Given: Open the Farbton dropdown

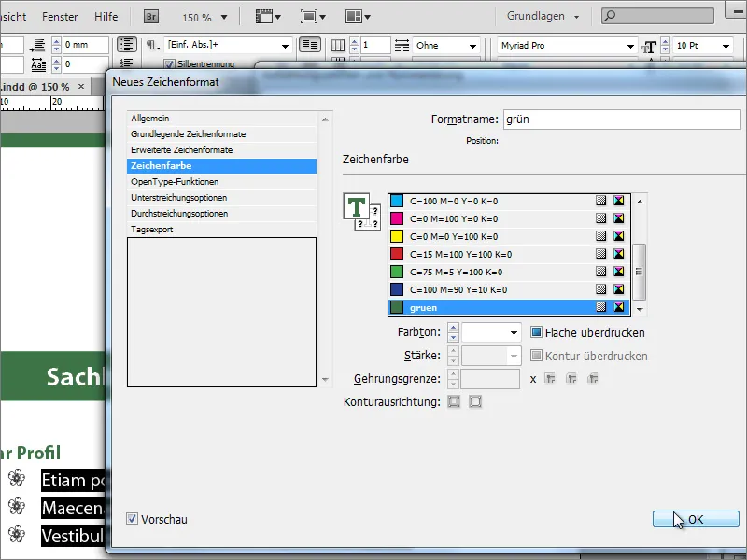Looking at the screenshot, I should tap(513, 332).
